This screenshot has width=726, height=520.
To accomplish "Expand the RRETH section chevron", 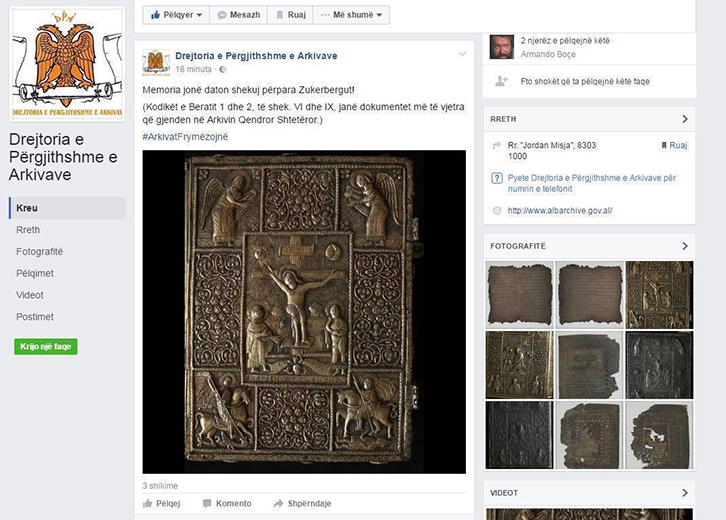I will [x=685, y=119].
